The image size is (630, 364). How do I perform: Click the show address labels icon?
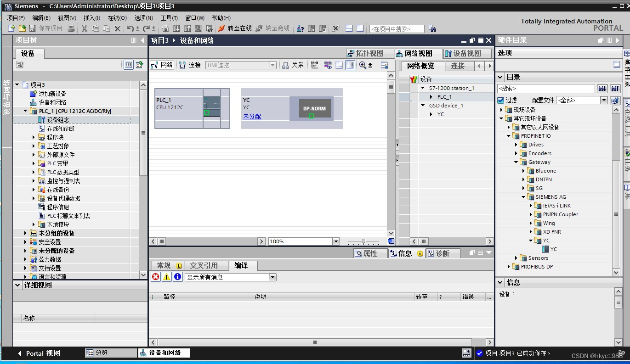click(328, 65)
